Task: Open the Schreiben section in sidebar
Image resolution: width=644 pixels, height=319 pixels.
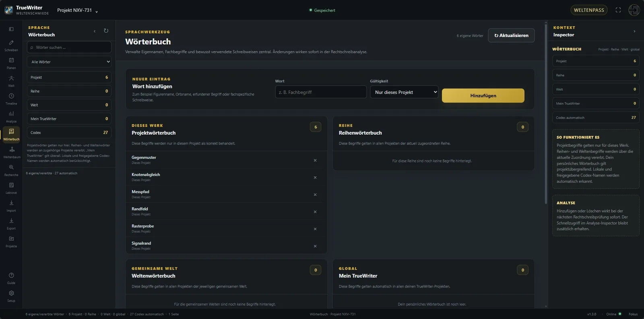Action: (x=11, y=46)
